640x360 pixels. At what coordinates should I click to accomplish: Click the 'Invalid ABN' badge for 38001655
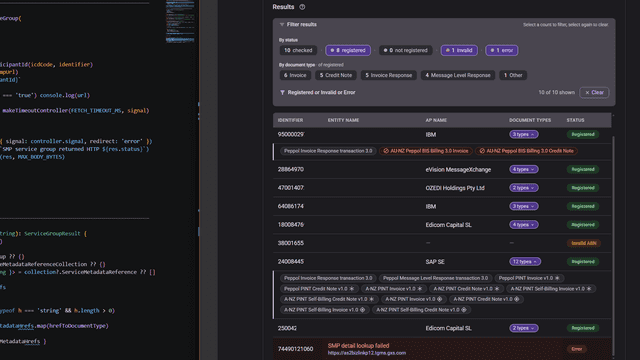pos(584,243)
